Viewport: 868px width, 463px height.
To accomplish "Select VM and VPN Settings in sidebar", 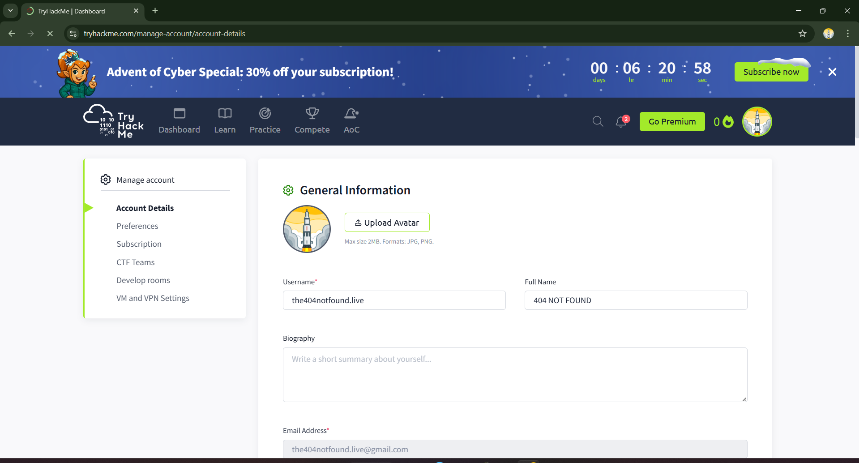I will tap(153, 298).
